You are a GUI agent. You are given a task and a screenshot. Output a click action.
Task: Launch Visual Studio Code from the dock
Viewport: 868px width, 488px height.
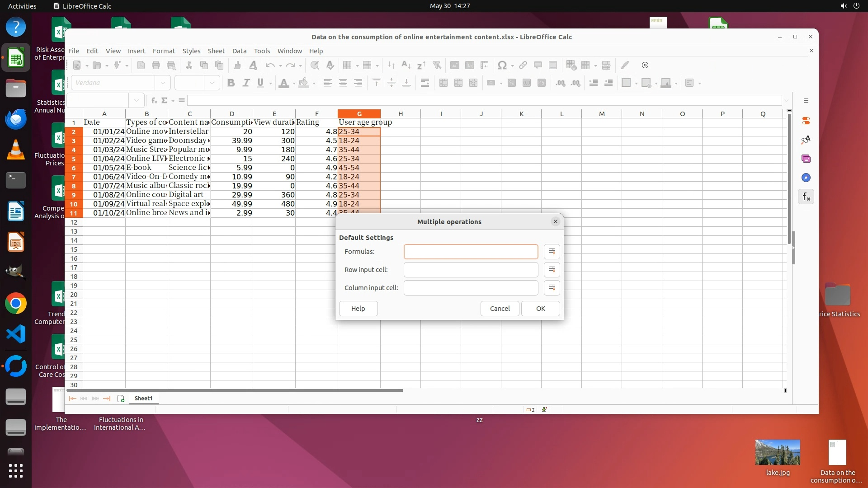16,334
